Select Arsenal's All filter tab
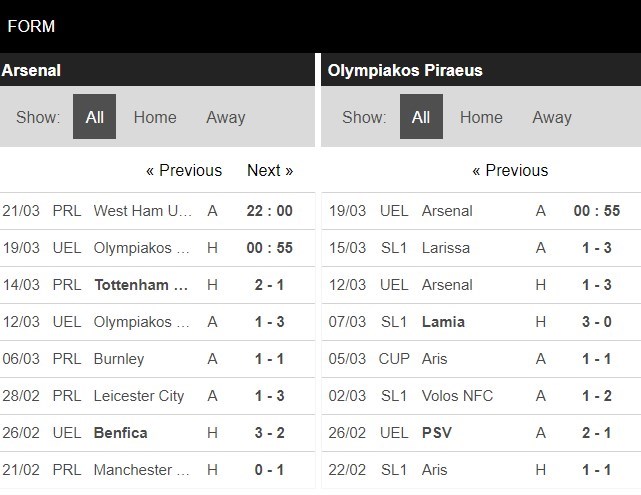The width and height of the screenshot is (641, 495). (94, 117)
